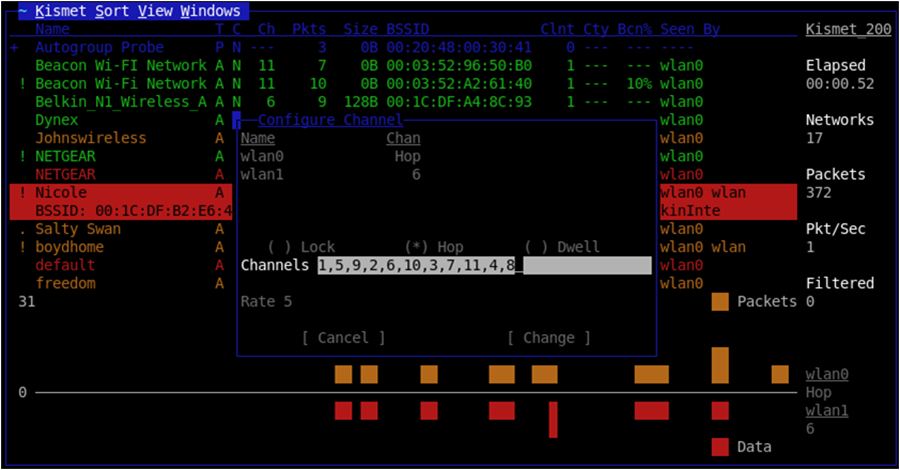900x470 pixels.
Task: Click the red Data legend swatch
Action: (720, 446)
